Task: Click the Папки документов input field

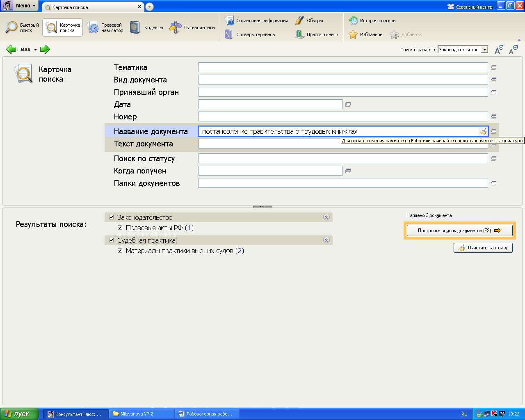Action: (x=343, y=183)
